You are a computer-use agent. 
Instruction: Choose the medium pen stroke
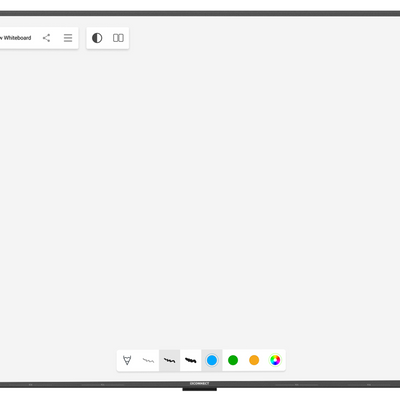(x=169, y=360)
